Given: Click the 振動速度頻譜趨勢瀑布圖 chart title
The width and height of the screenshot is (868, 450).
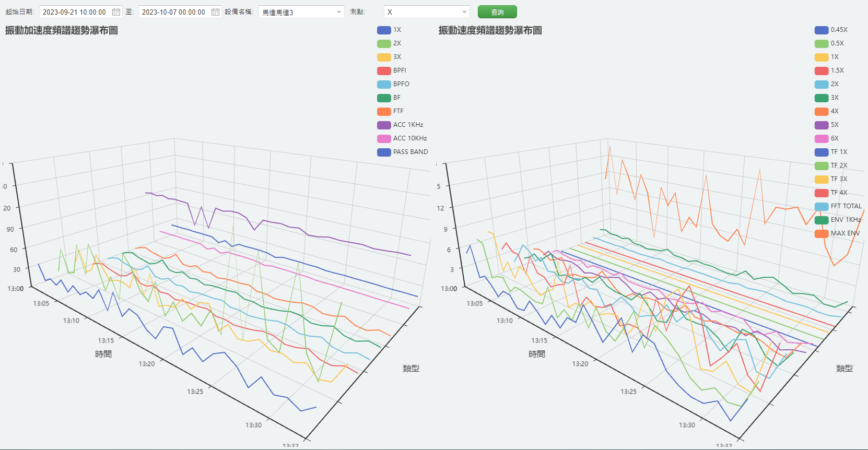Looking at the screenshot, I should 490,30.
